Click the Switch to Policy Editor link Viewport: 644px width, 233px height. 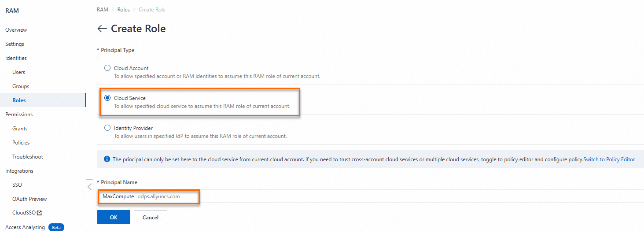(609, 159)
